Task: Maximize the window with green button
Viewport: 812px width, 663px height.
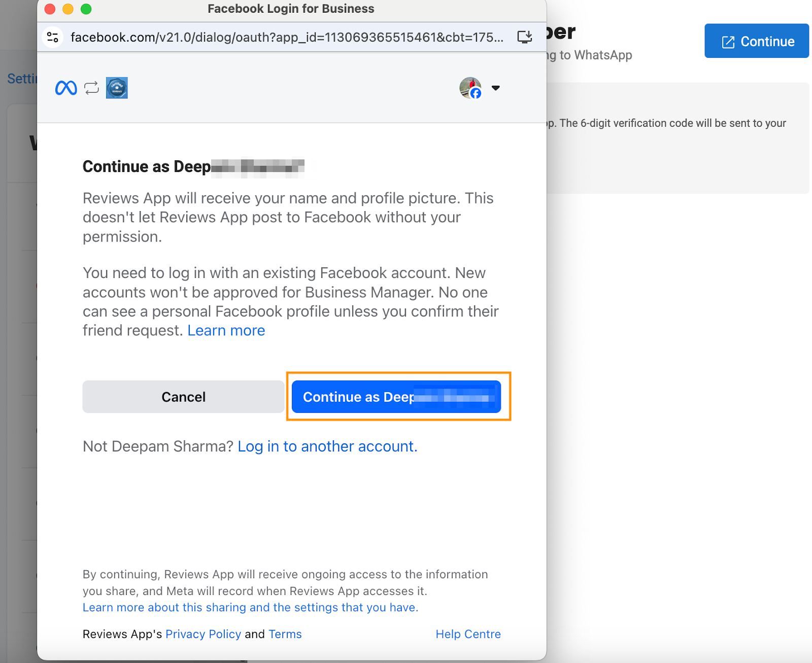Action: click(x=86, y=9)
